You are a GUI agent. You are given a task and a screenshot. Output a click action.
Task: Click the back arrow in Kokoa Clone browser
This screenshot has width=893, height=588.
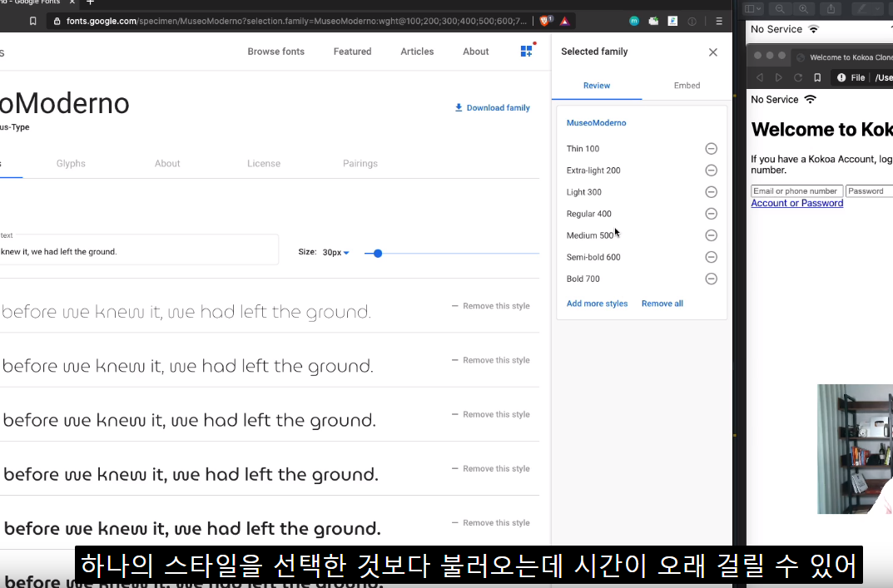point(759,77)
